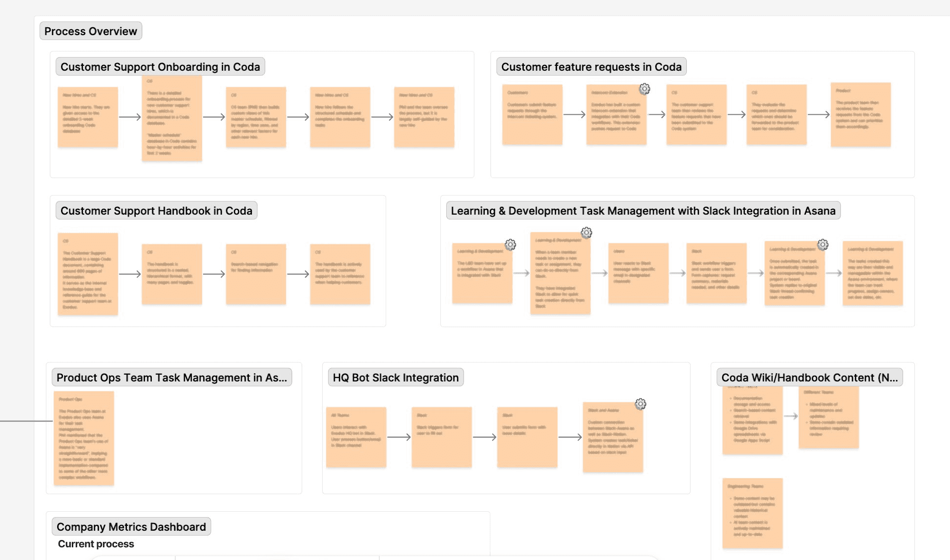Select the Learning & Development Task Management section title
This screenshot has width=950, height=560.
pos(643,211)
